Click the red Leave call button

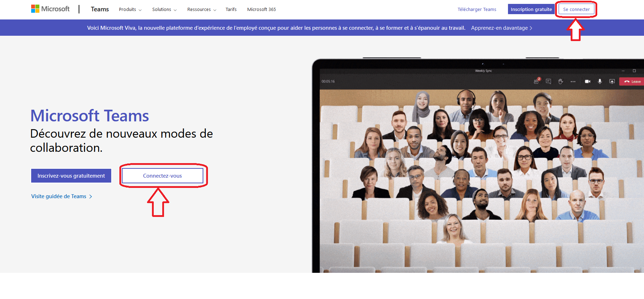pos(632,81)
